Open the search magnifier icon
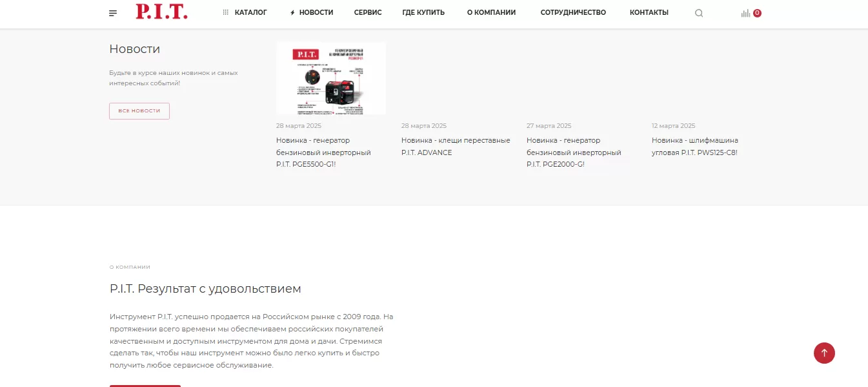Image resolution: width=868 pixels, height=387 pixels. (x=699, y=13)
